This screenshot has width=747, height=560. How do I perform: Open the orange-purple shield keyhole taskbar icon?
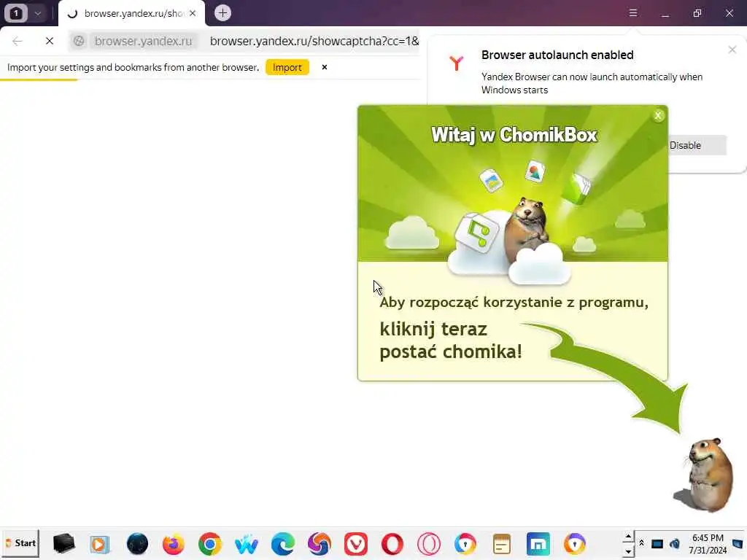pos(575,544)
